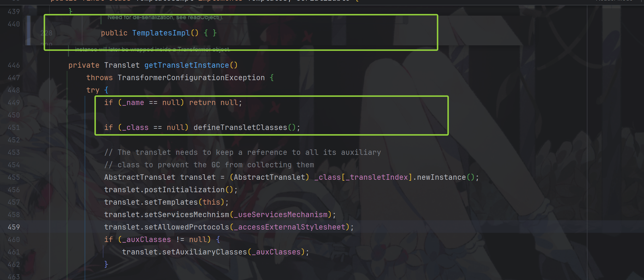Viewport: 644px width, 280px height.
Task: Click line number 458 in the gutter
Action: click(14, 215)
